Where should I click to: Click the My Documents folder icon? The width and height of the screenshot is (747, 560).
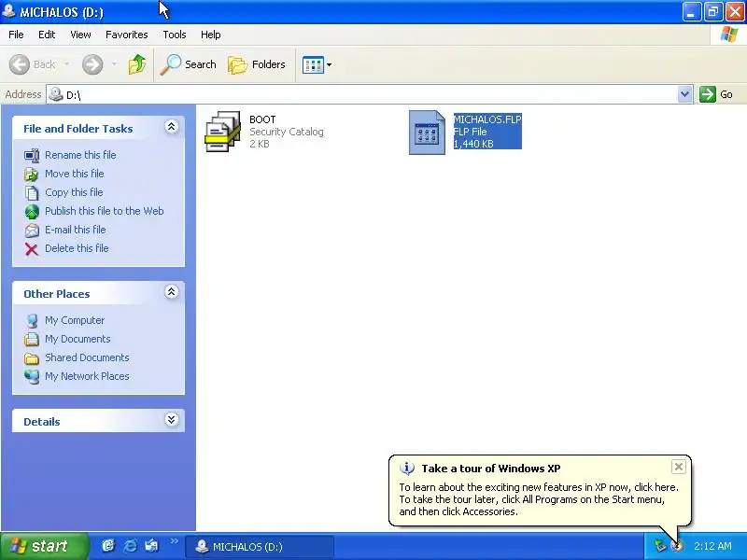click(32, 339)
